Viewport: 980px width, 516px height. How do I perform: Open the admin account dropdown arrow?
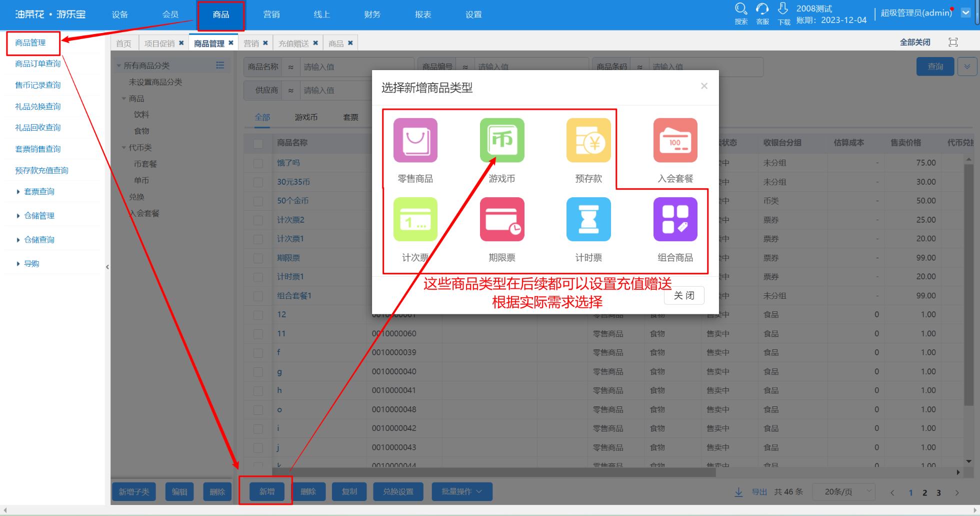(965, 13)
